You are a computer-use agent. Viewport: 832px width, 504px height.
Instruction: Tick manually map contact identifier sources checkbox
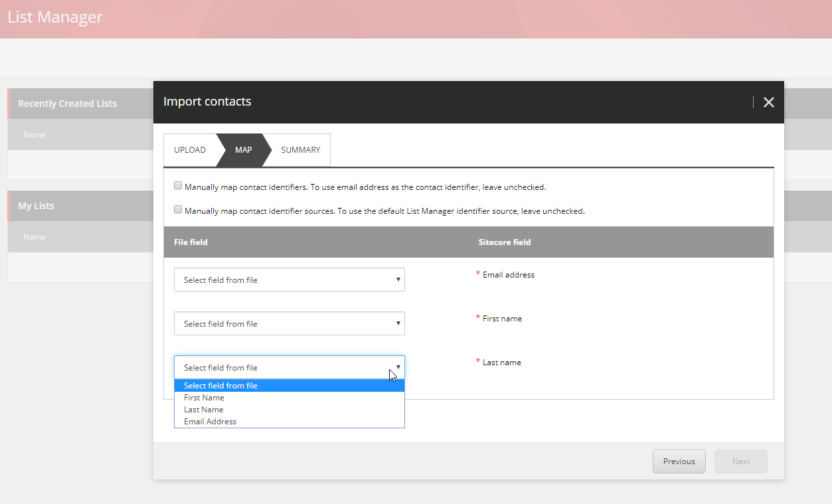pyautogui.click(x=178, y=210)
